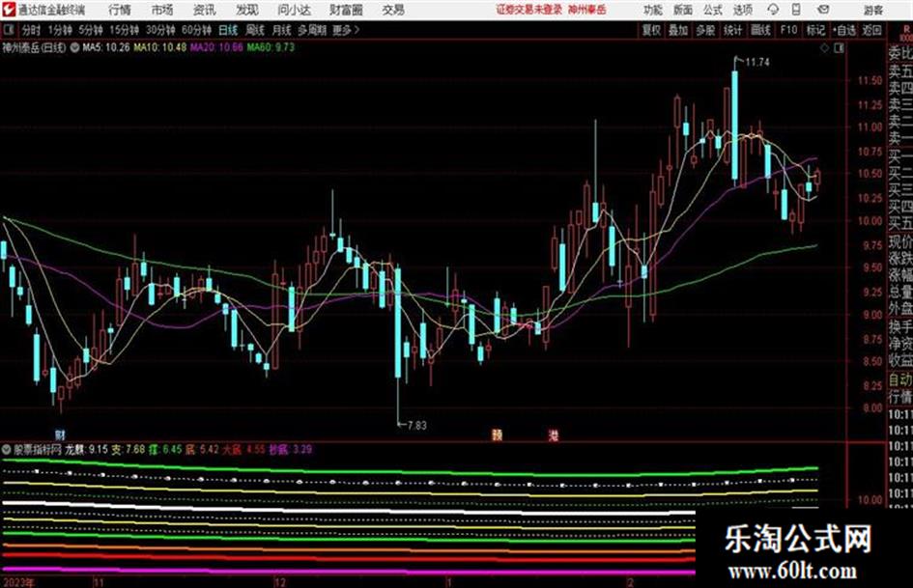Open the headset customer service icon

click(773, 10)
